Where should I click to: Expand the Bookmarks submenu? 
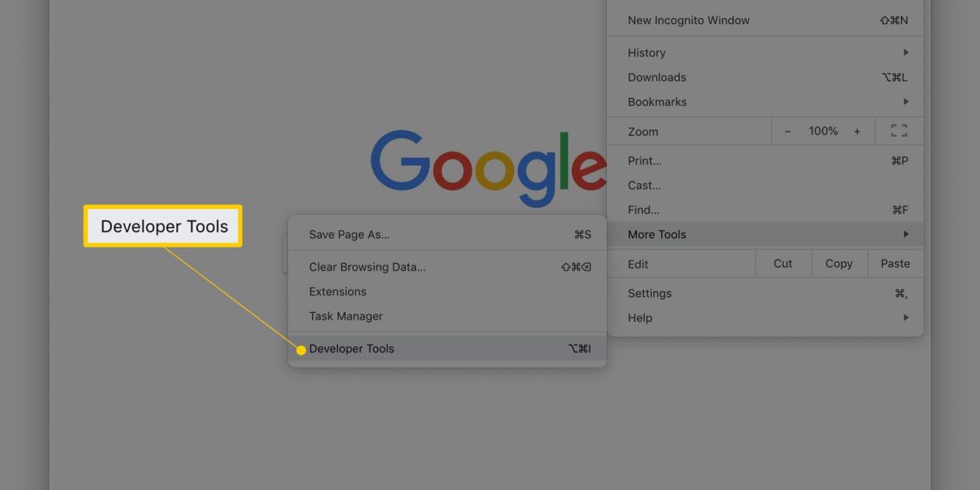765,102
